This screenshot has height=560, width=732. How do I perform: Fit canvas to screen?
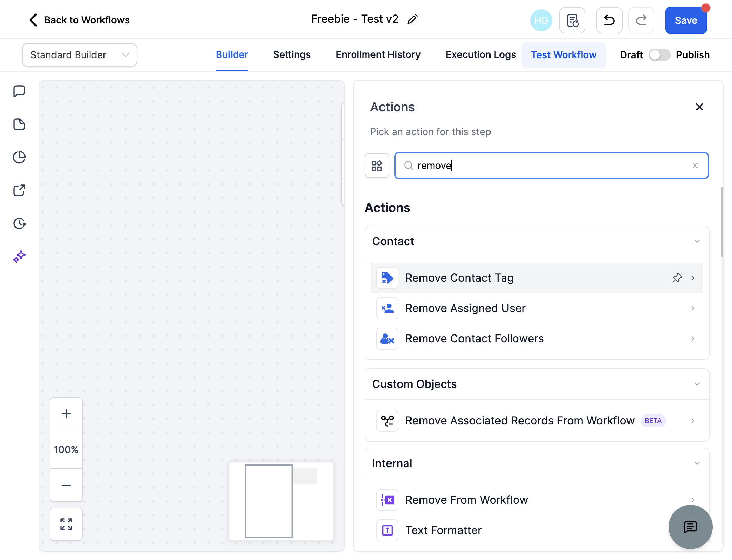[66, 524]
